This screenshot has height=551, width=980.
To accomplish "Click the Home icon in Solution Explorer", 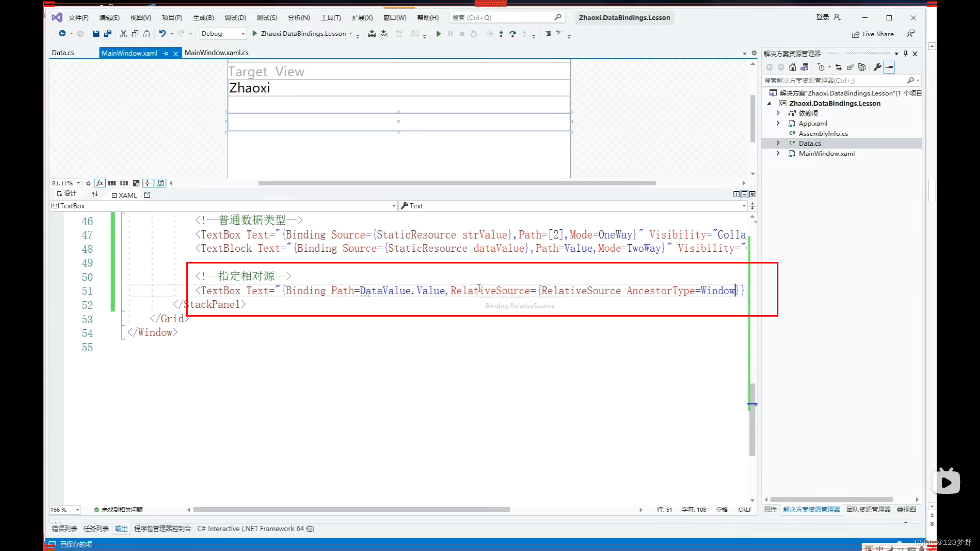I will [x=792, y=67].
